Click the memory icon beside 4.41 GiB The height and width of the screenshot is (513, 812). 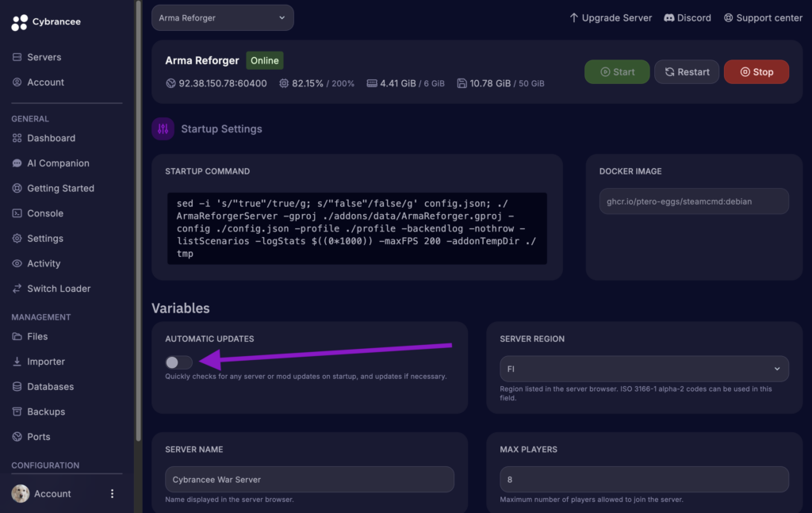[372, 82]
